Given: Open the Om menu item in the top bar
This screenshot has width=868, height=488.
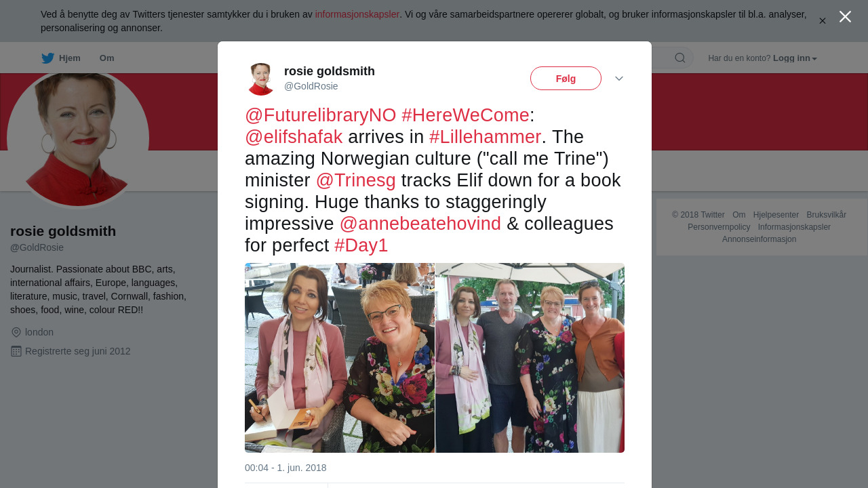Looking at the screenshot, I should pyautogui.click(x=107, y=58).
